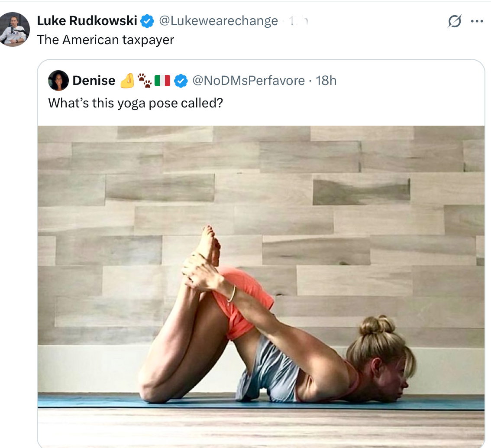The height and width of the screenshot is (448, 491).
Task: Click the pinched fingers emoji beside Denise
Action: tap(127, 81)
